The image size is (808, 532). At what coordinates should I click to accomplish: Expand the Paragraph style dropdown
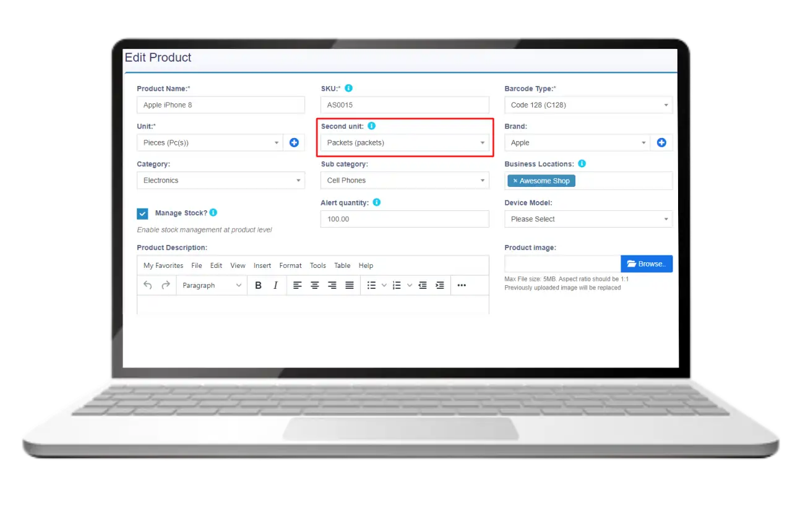(212, 285)
